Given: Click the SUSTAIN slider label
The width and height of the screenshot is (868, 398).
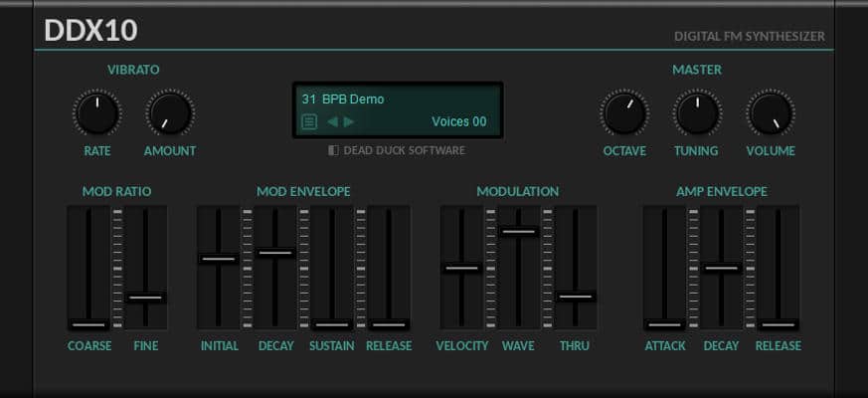Looking at the screenshot, I should coord(331,346).
